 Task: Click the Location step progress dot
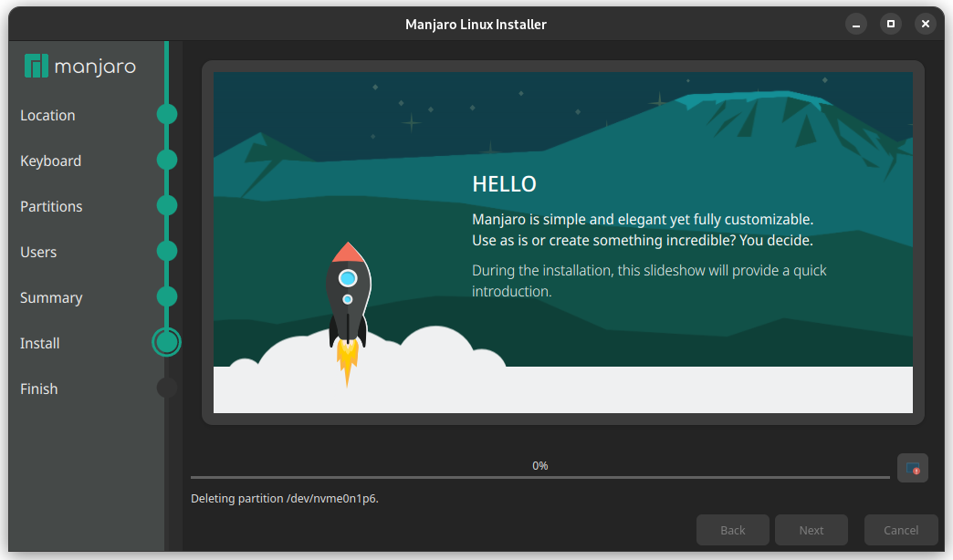point(166,114)
